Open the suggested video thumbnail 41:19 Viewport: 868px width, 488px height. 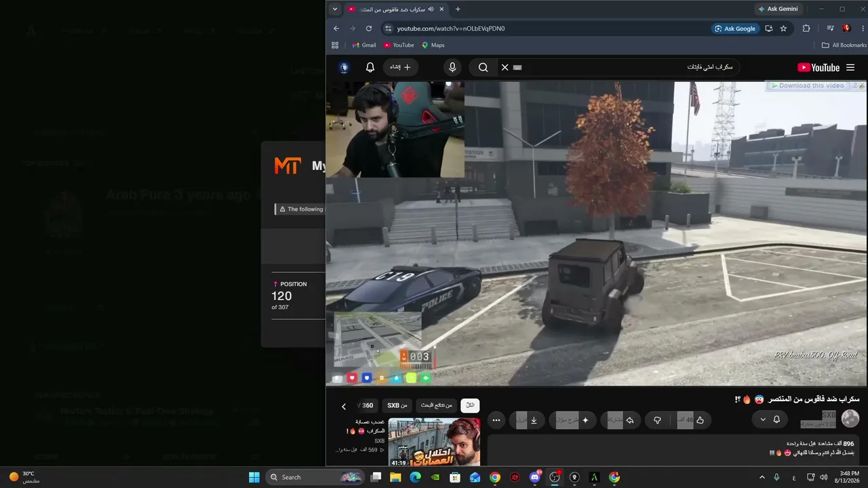tap(434, 442)
